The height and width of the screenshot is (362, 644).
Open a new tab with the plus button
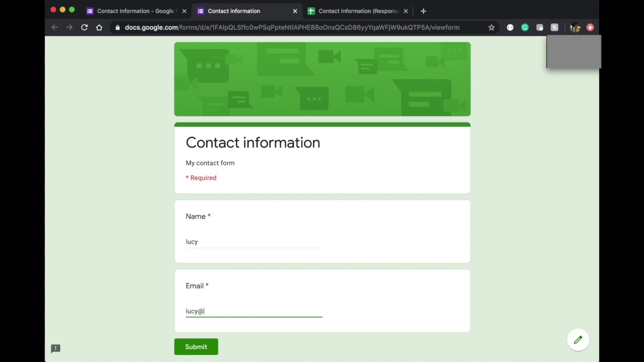pos(423,11)
